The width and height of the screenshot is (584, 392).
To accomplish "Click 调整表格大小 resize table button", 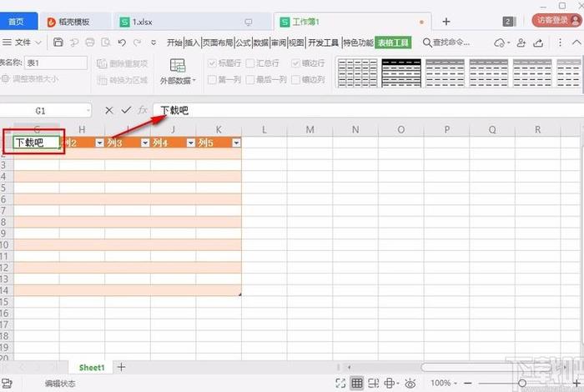I will [30, 79].
